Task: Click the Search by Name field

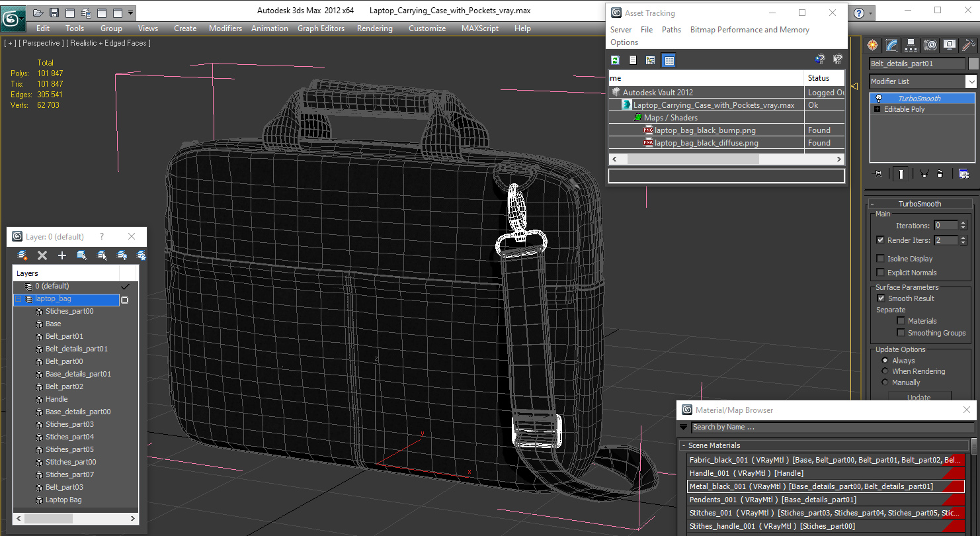Action: tap(833, 427)
